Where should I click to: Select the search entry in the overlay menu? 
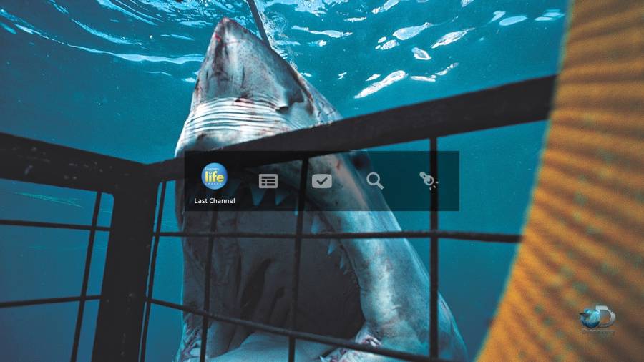[375, 181]
